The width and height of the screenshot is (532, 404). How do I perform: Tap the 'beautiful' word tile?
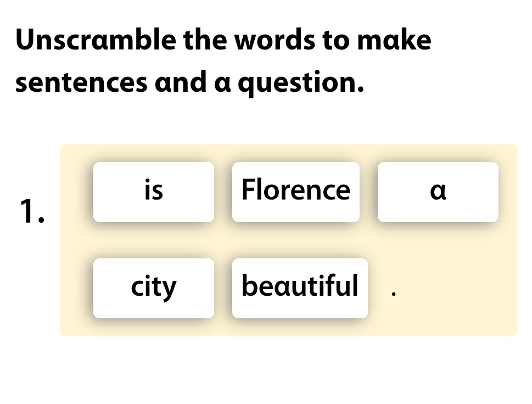click(300, 288)
